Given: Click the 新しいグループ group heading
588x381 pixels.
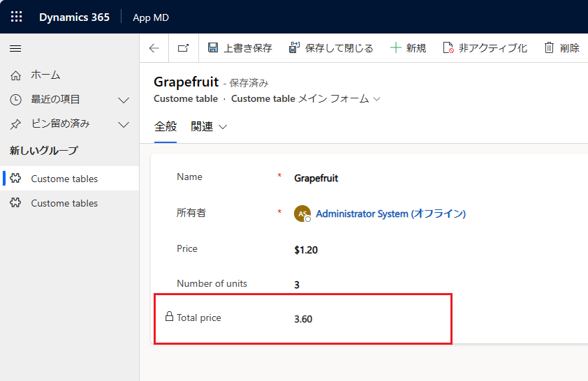Looking at the screenshot, I should tap(44, 151).
